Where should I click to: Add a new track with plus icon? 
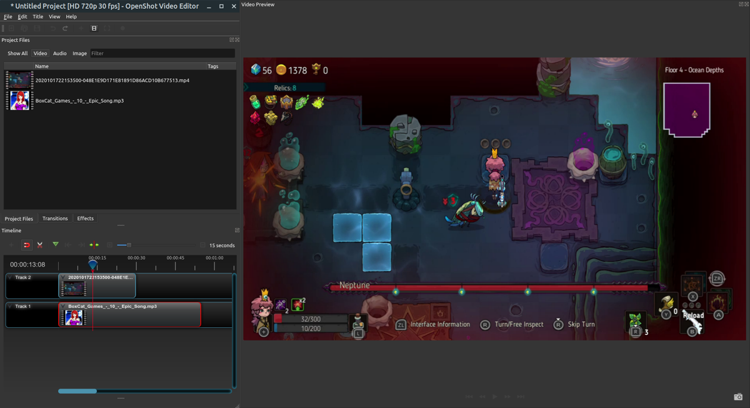point(11,245)
